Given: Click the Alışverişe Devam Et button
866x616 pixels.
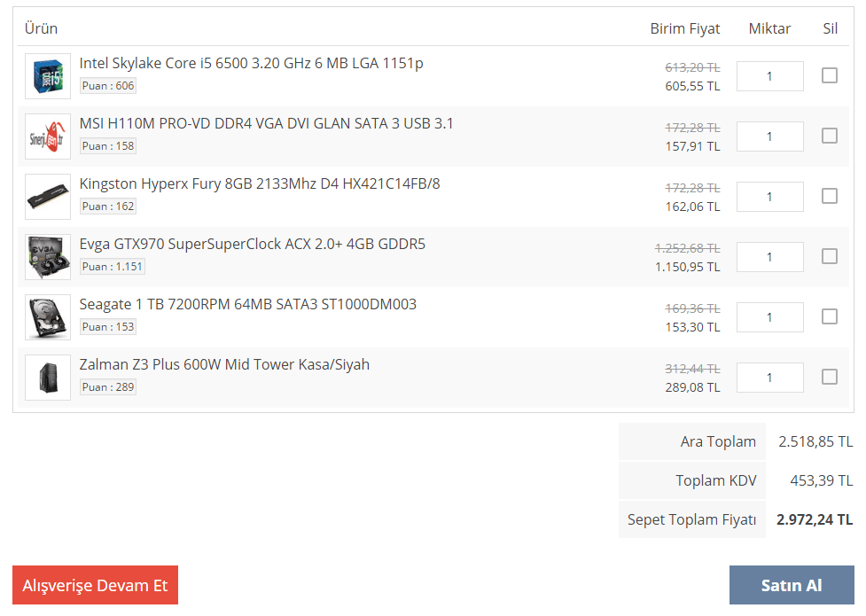Looking at the screenshot, I should tap(95, 585).
